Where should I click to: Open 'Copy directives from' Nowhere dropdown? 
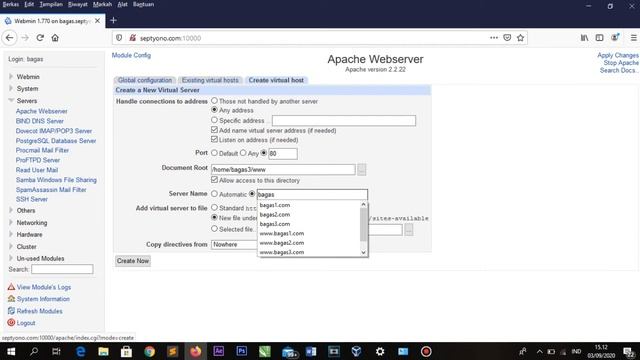coord(234,244)
